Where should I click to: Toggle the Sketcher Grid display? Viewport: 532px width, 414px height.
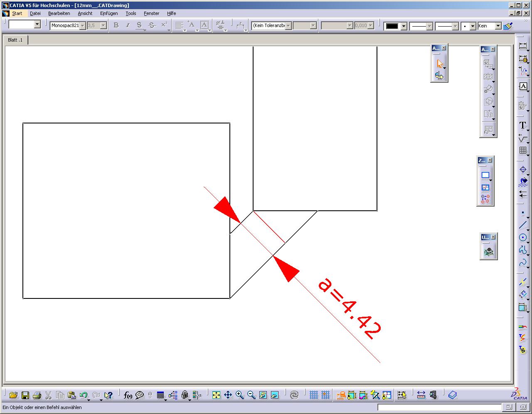[x=314, y=395]
